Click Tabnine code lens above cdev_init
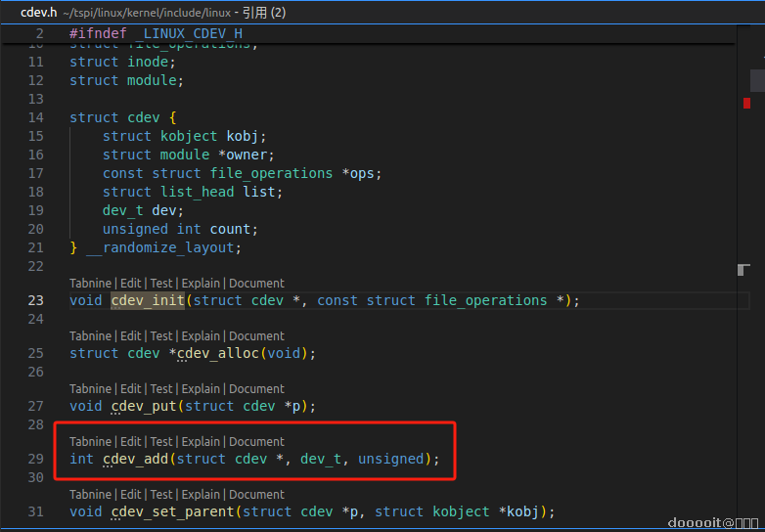Viewport: 765px width, 532px height. 91,284
